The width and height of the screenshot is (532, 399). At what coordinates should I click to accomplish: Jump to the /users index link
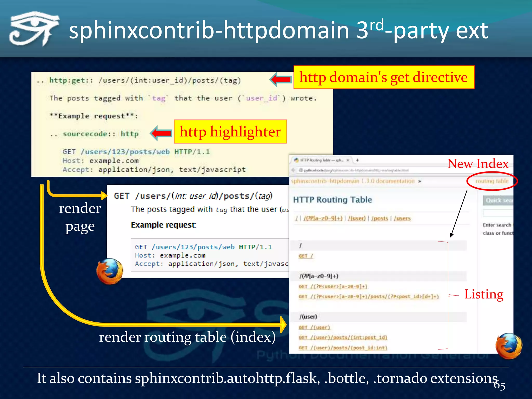pos(402,218)
